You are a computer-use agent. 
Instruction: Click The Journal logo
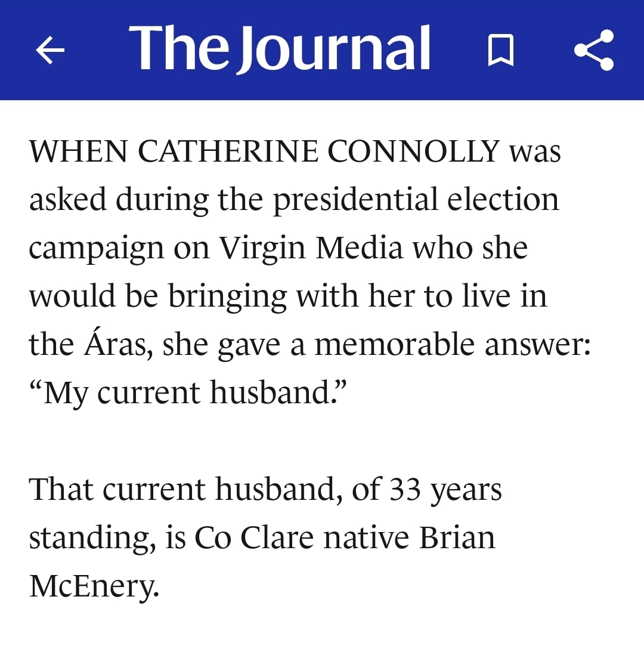(280, 49)
